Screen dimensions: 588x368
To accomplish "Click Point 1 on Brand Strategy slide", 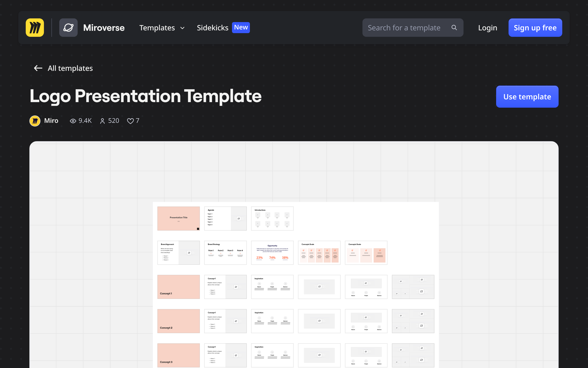I will point(211,250).
